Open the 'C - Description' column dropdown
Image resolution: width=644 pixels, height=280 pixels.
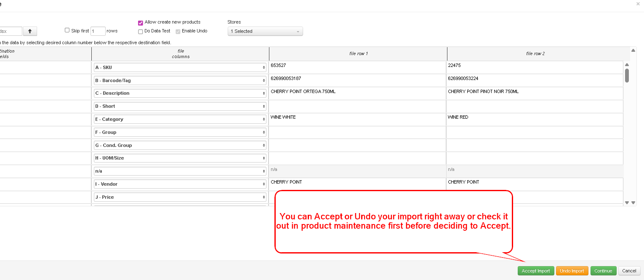pyautogui.click(x=180, y=93)
